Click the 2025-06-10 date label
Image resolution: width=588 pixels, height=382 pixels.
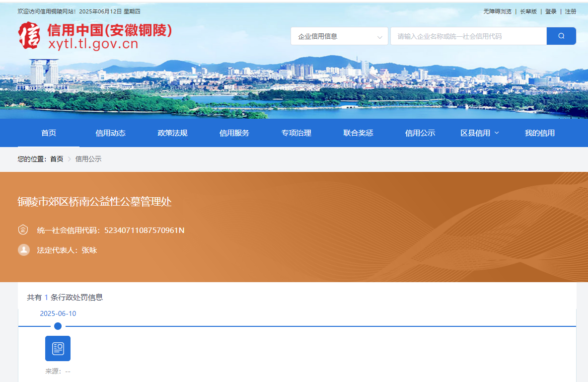(58, 313)
